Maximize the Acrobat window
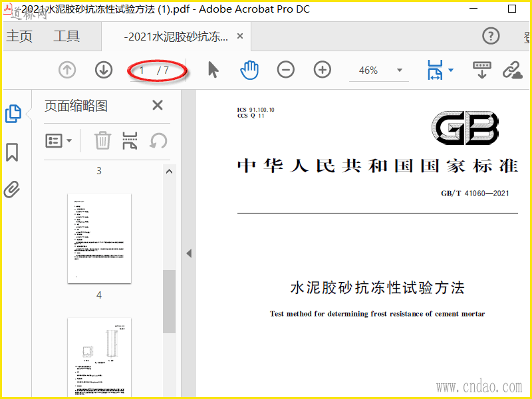This screenshot has width=532, height=399. (x=512, y=9)
